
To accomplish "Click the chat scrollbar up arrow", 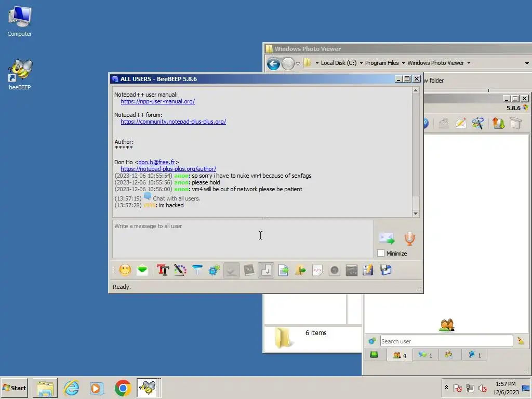I will pyautogui.click(x=416, y=90).
